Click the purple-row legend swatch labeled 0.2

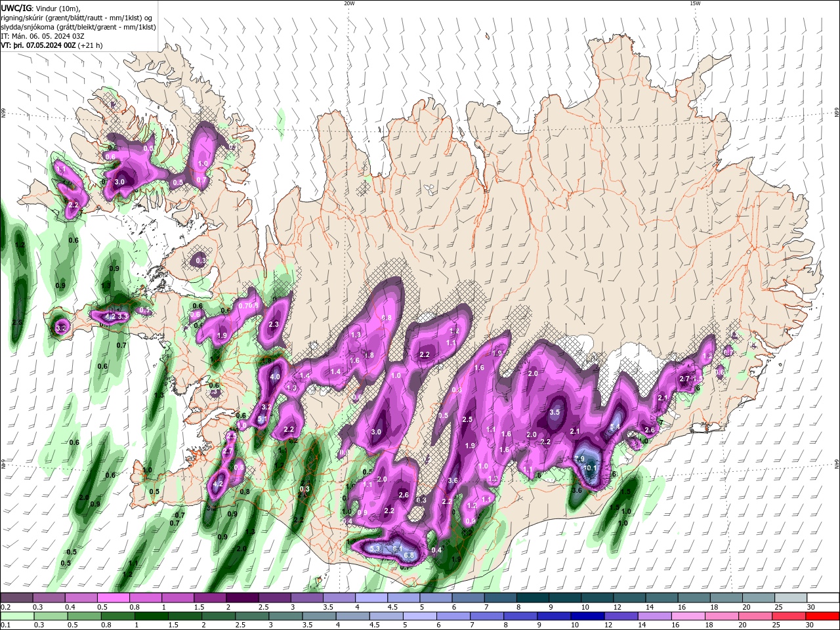pyautogui.click(x=16, y=598)
